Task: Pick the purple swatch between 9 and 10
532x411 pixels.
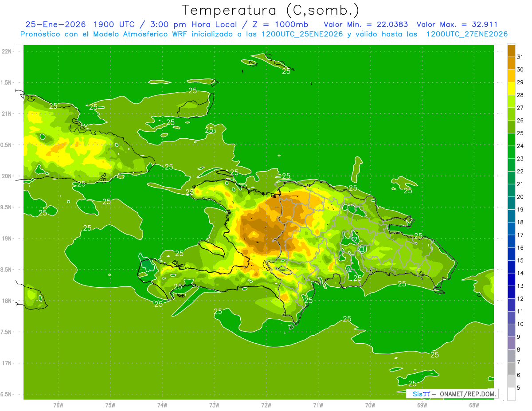Action: [x=511, y=330]
